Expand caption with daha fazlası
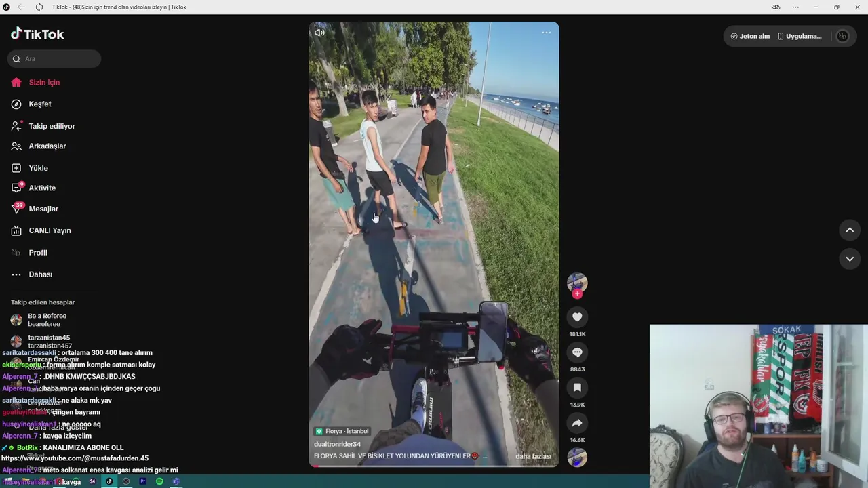Image resolution: width=868 pixels, height=488 pixels. (533, 456)
